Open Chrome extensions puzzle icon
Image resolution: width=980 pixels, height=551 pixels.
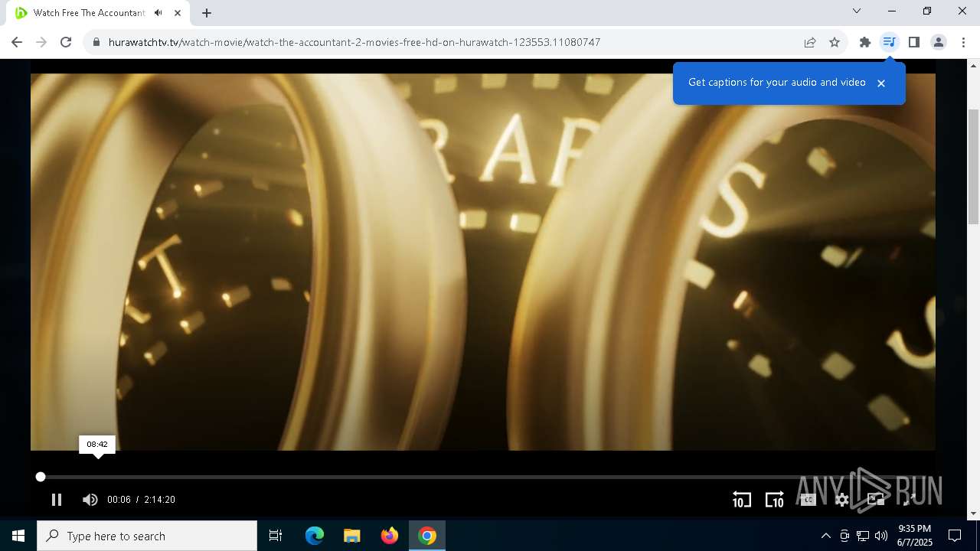point(865,42)
